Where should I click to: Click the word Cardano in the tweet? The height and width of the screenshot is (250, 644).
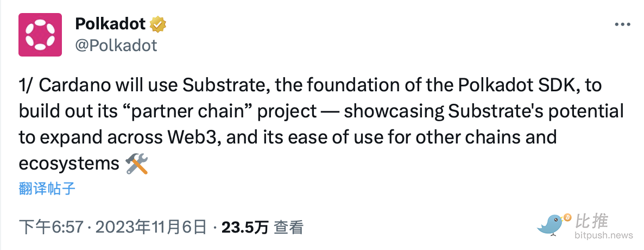pos(72,85)
